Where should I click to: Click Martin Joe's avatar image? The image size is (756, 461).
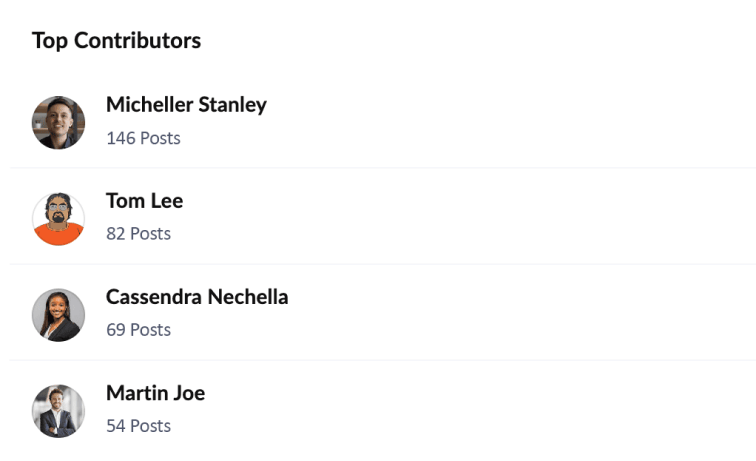[58, 411]
